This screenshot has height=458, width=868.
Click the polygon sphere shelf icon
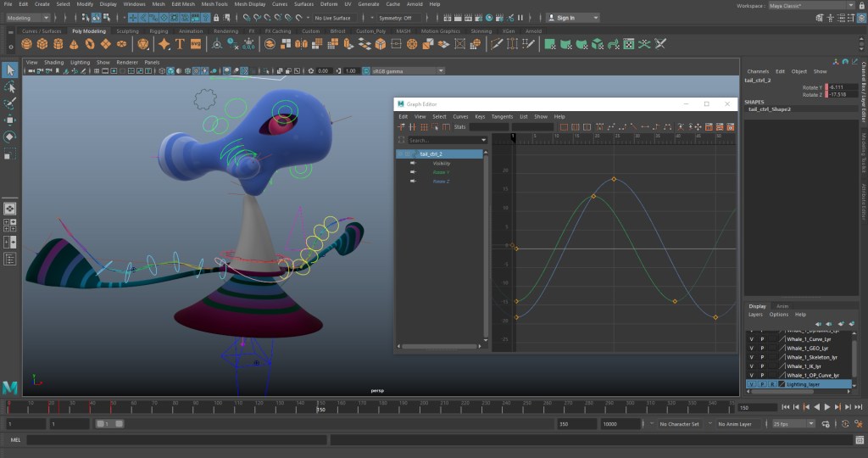(26, 44)
